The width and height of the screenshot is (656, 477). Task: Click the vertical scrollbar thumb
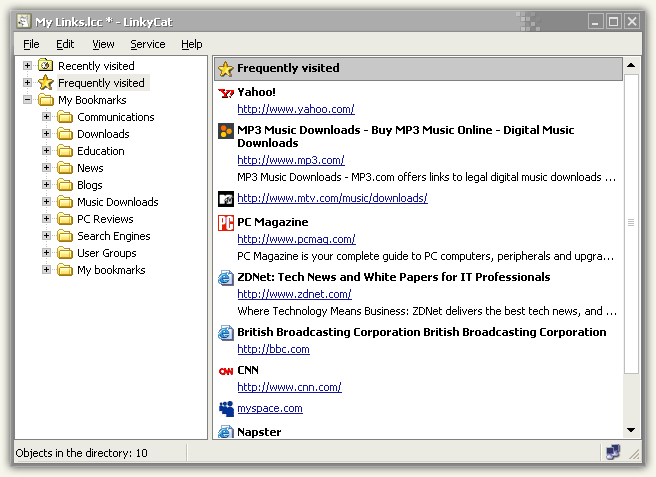tap(631, 223)
